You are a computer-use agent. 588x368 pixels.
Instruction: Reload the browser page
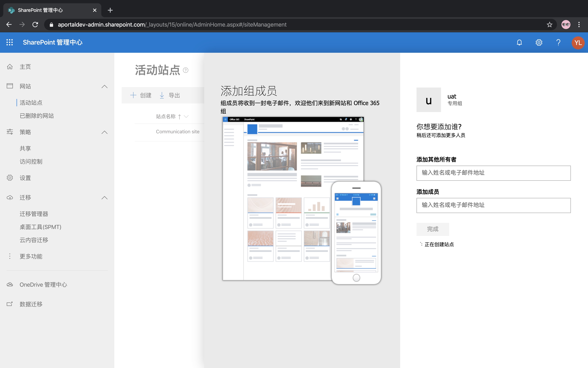[35, 25]
